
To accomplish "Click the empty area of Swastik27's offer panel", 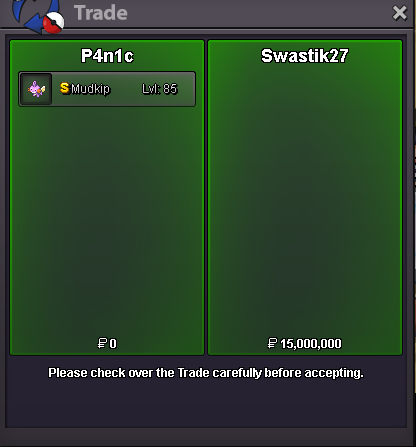I will pos(305,200).
